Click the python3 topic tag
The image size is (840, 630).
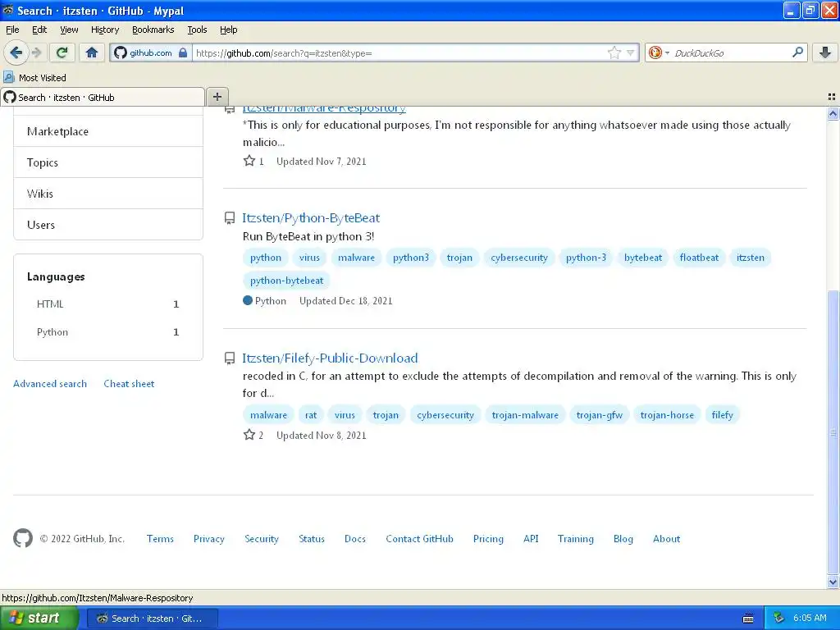(x=411, y=258)
